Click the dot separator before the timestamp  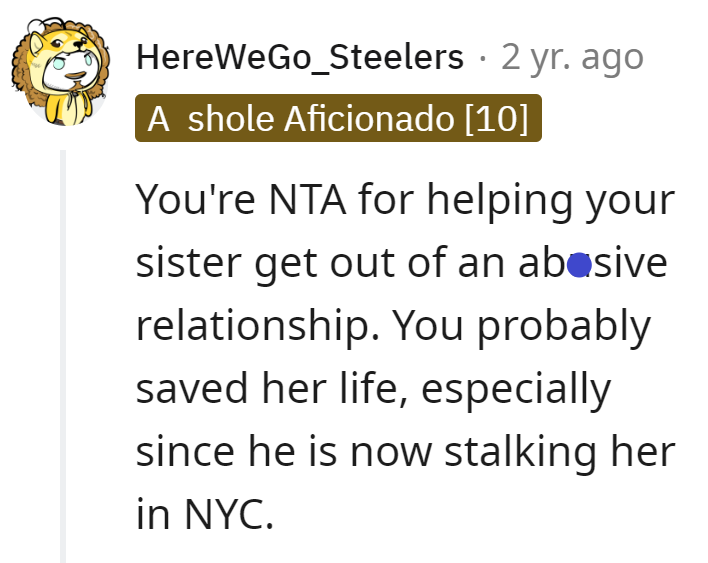pos(483,58)
